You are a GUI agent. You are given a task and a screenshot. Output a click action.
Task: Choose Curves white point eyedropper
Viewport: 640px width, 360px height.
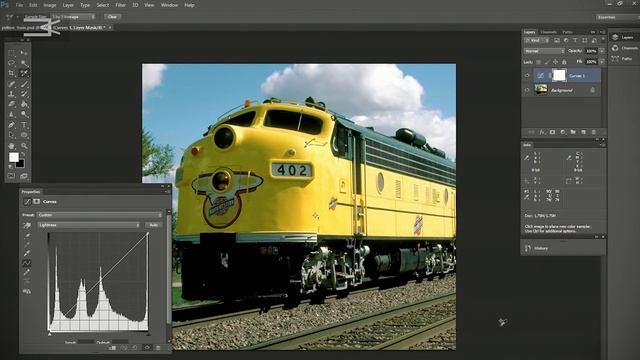coord(27,253)
